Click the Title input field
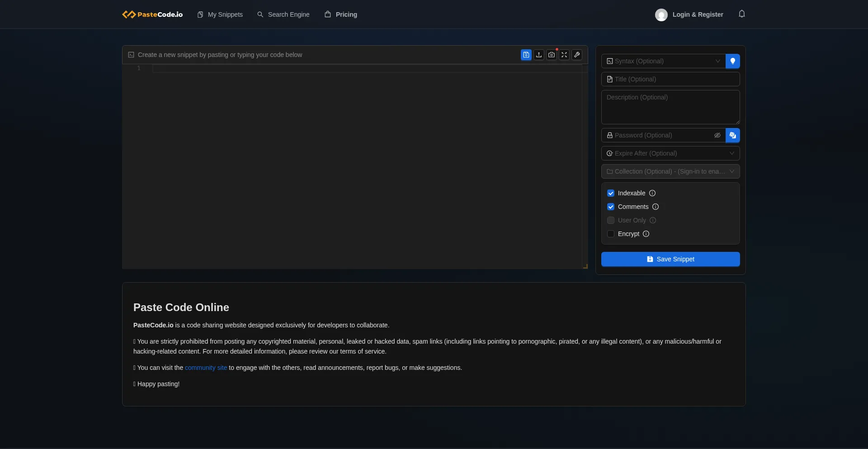Screen dimensions: 868x449 coord(670,79)
